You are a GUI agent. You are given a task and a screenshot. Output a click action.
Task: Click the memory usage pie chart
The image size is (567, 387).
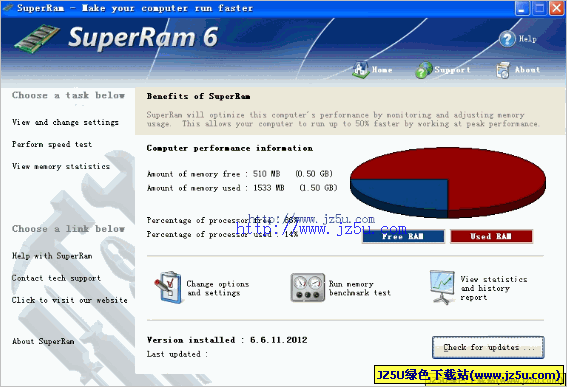(x=448, y=182)
